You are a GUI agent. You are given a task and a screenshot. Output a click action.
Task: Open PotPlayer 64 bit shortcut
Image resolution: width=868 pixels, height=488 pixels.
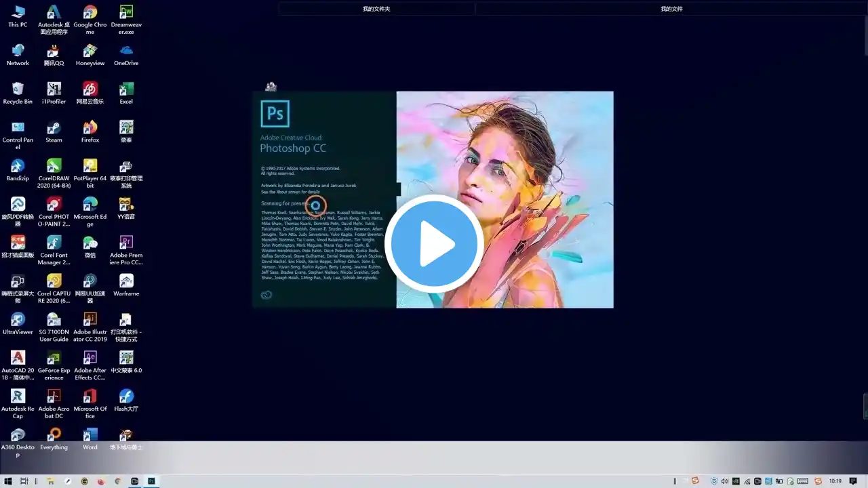90,174
